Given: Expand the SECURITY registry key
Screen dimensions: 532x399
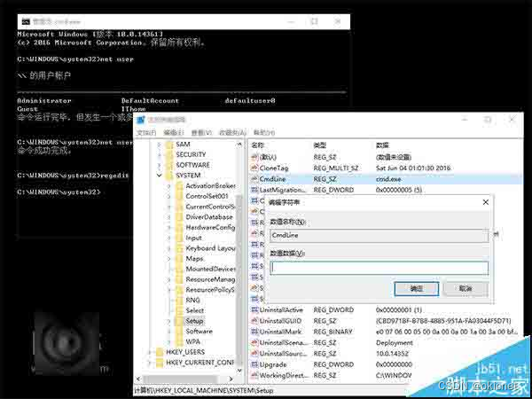Looking at the screenshot, I should click(x=159, y=154).
